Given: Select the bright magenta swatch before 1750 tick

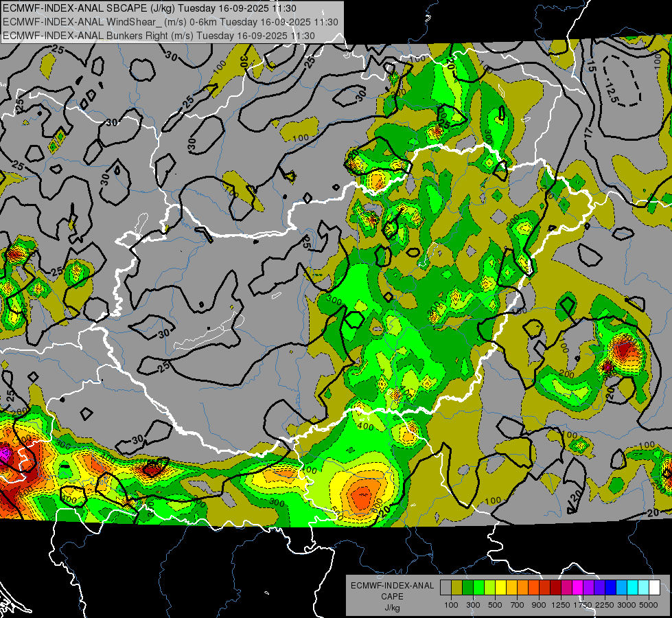Looking at the screenshot, I should tap(578, 587).
